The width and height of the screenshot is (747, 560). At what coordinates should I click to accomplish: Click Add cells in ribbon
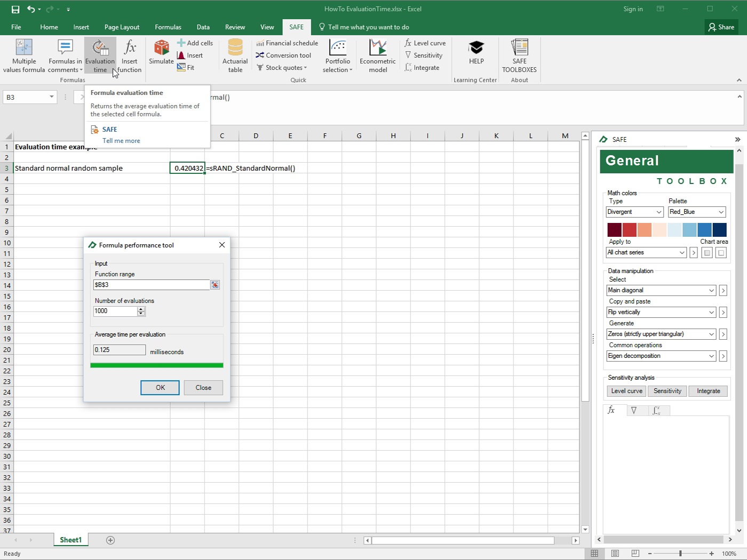point(195,43)
